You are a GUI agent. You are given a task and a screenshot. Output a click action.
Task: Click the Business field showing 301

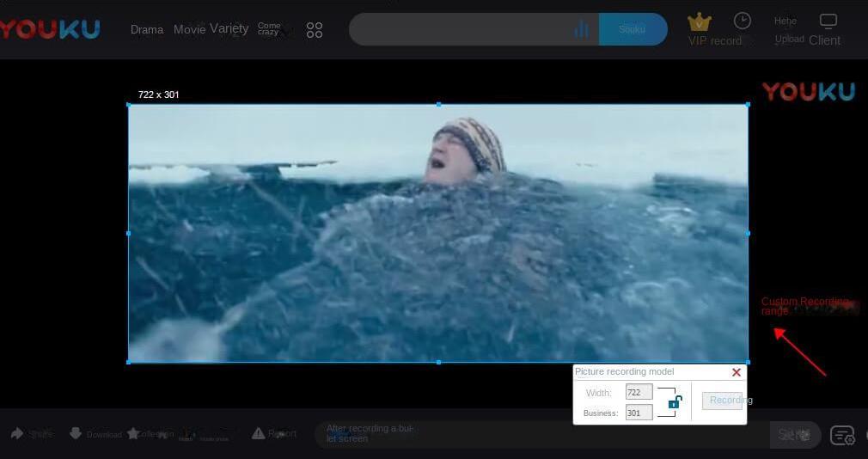point(639,413)
